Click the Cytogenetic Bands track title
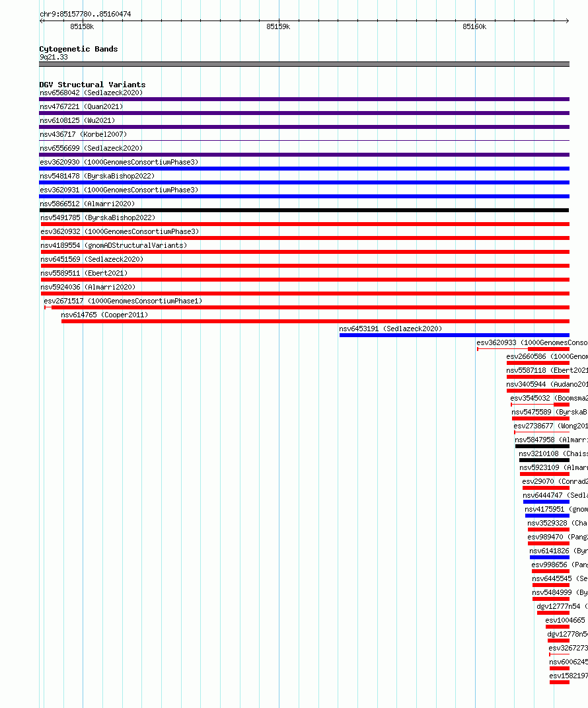This screenshot has height=708, width=588. pyautogui.click(x=79, y=49)
